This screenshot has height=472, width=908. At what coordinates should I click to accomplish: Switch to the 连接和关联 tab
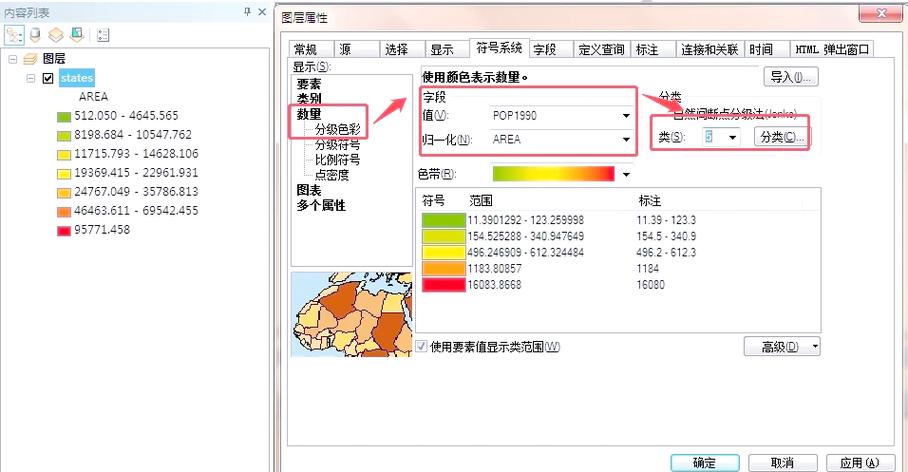tap(710, 50)
